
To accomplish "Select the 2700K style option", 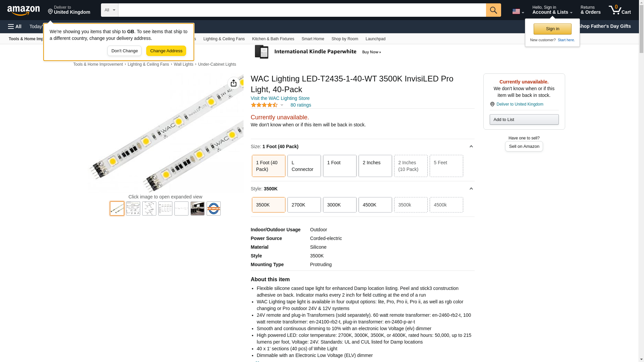I will point(304,205).
